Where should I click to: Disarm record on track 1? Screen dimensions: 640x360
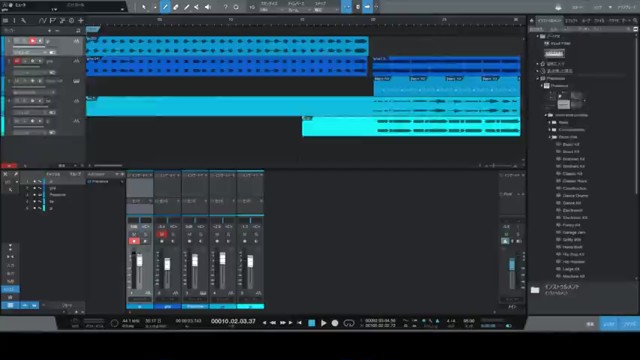(33, 41)
